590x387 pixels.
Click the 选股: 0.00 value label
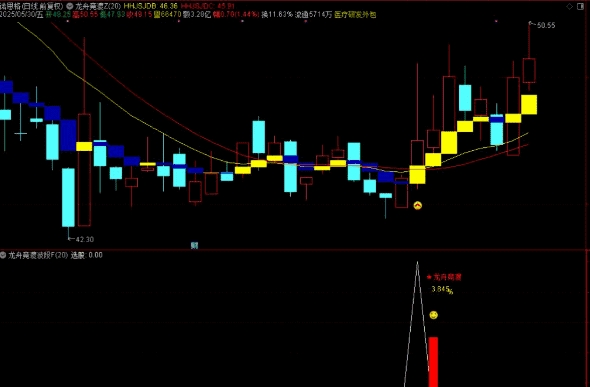pos(87,255)
